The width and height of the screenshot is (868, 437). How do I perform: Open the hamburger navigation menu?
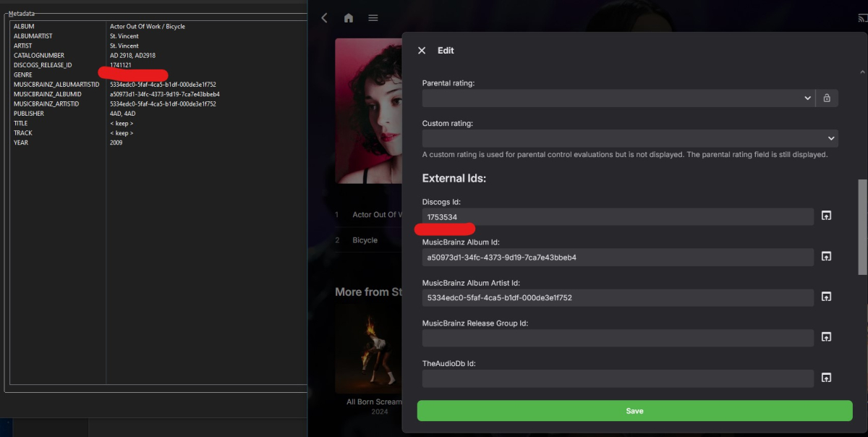pyautogui.click(x=373, y=17)
